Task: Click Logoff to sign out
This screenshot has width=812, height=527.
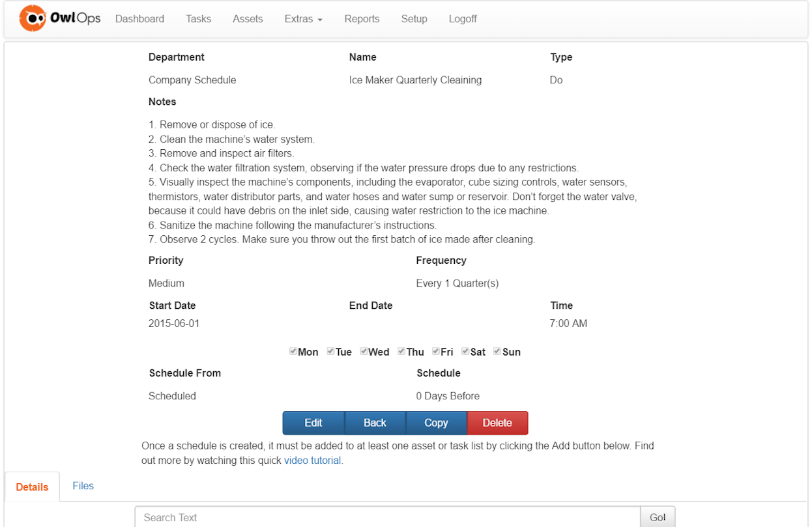Action: pos(462,19)
